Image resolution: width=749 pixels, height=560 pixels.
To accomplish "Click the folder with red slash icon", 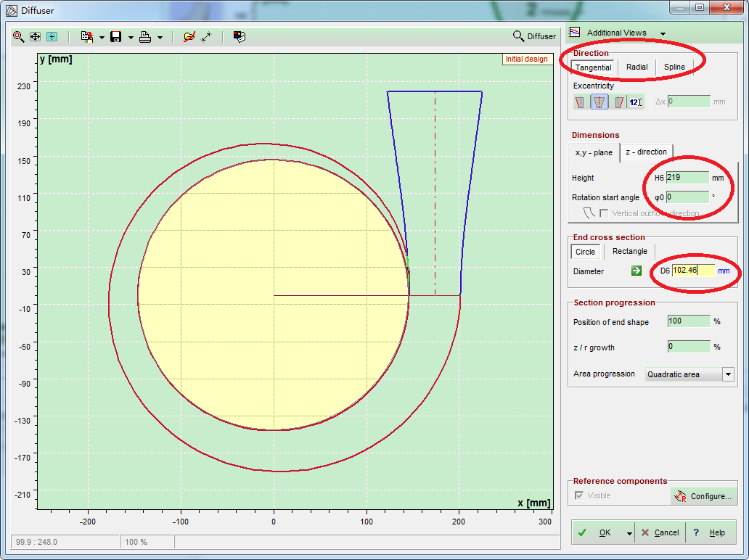I will 189,37.
